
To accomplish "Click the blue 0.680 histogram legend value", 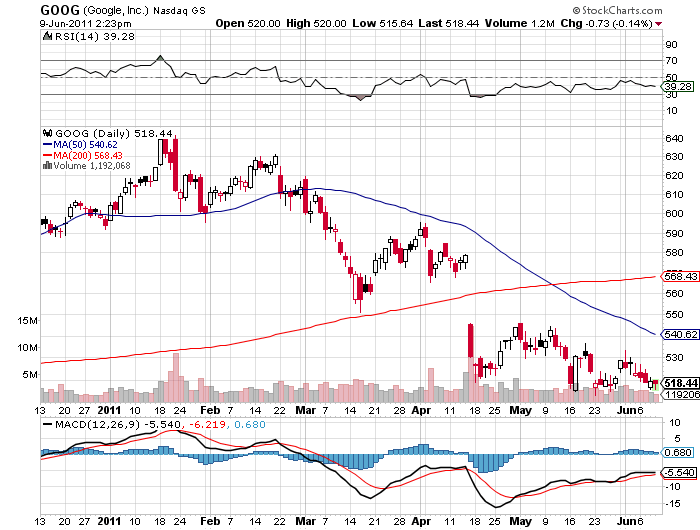I will click(x=250, y=424).
